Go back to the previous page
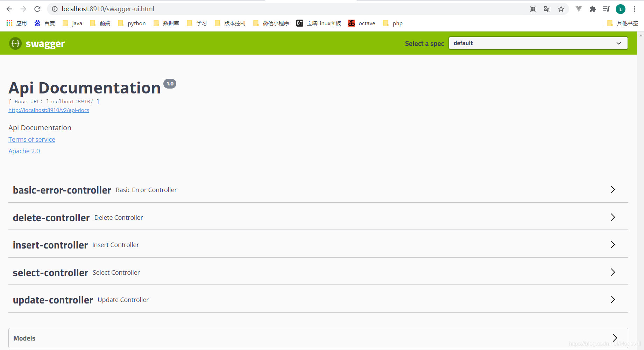This screenshot has height=350, width=644. coord(9,9)
